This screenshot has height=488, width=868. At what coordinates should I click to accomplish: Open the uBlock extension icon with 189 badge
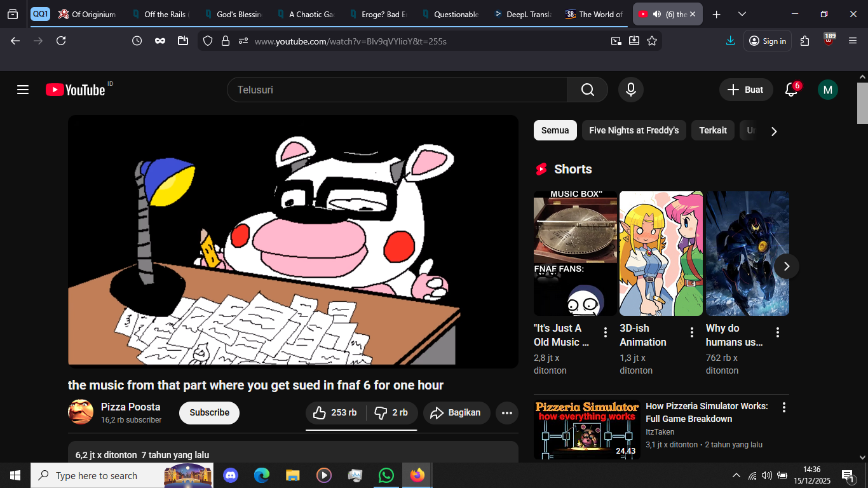click(x=829, y=39)
